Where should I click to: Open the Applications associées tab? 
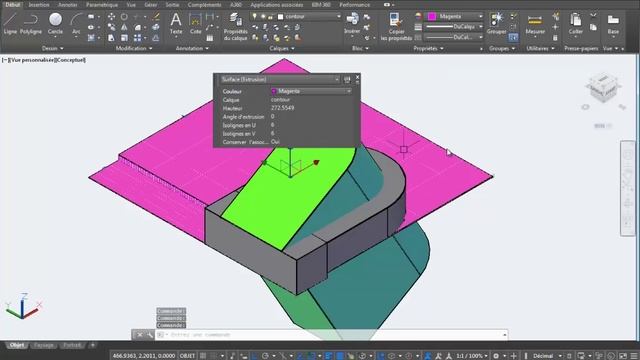277,5
